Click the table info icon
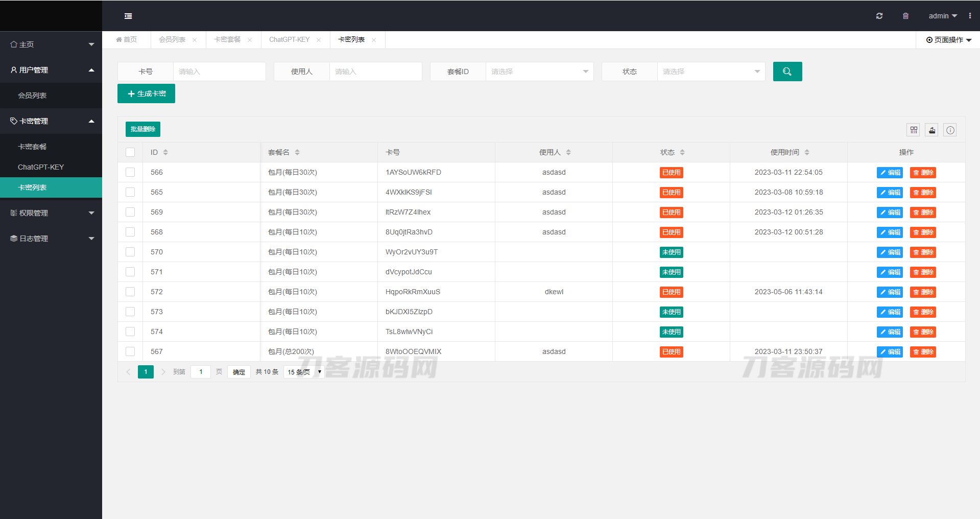The width and height of the screenshot is (980, 519). click(950, 130)
